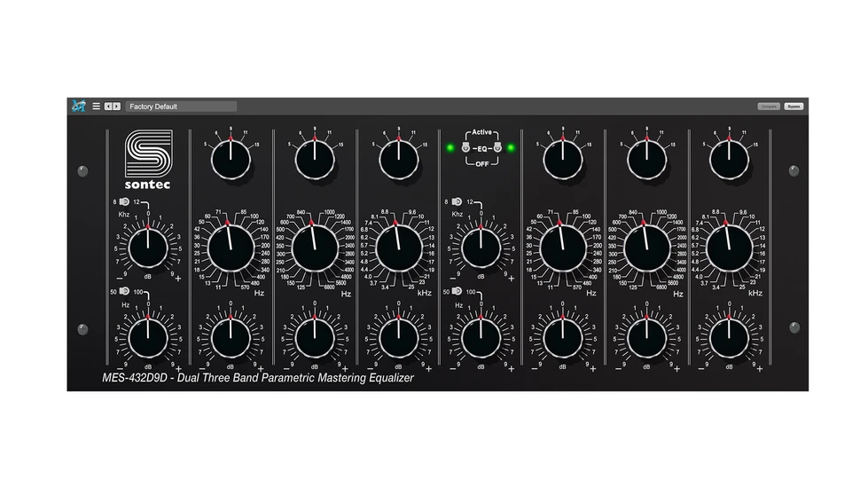Click the right channel high band dB gain knob

(729, 337)
